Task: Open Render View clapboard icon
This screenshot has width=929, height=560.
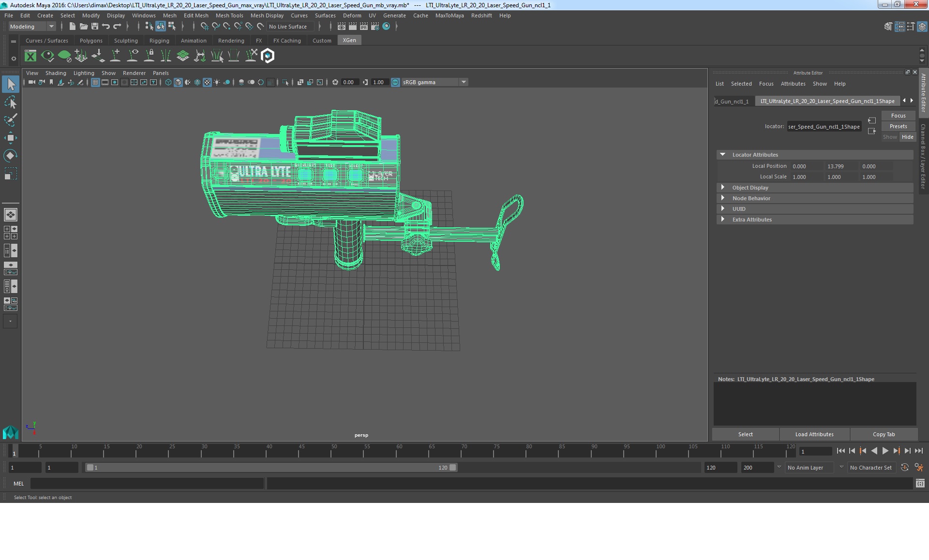Action: coord(342,27)
